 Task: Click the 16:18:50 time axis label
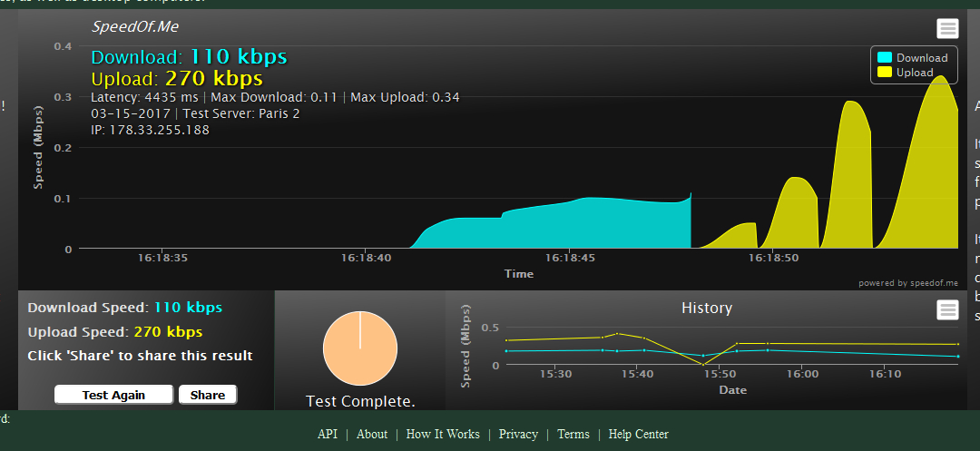click(774, 258)
